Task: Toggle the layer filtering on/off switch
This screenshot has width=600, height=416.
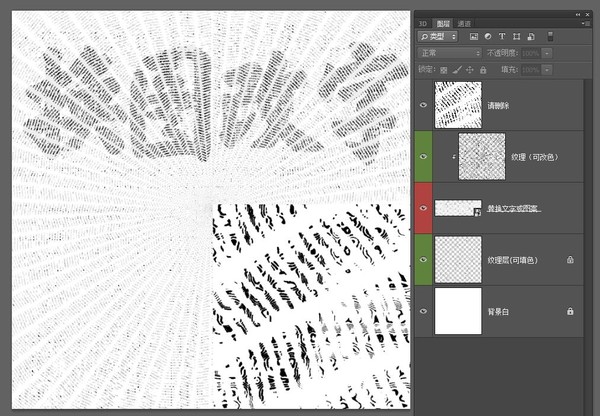Action: click(x=550, y=37)
